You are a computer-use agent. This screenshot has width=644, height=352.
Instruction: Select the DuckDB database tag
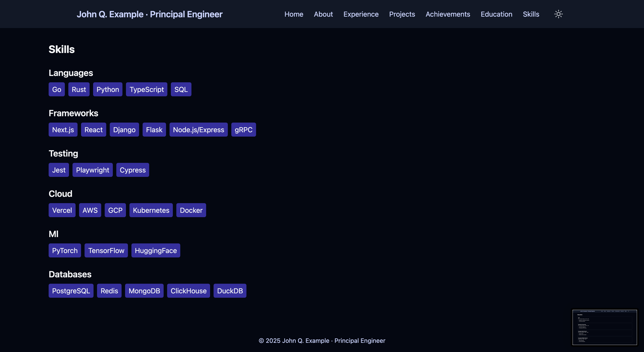(230, 290)
